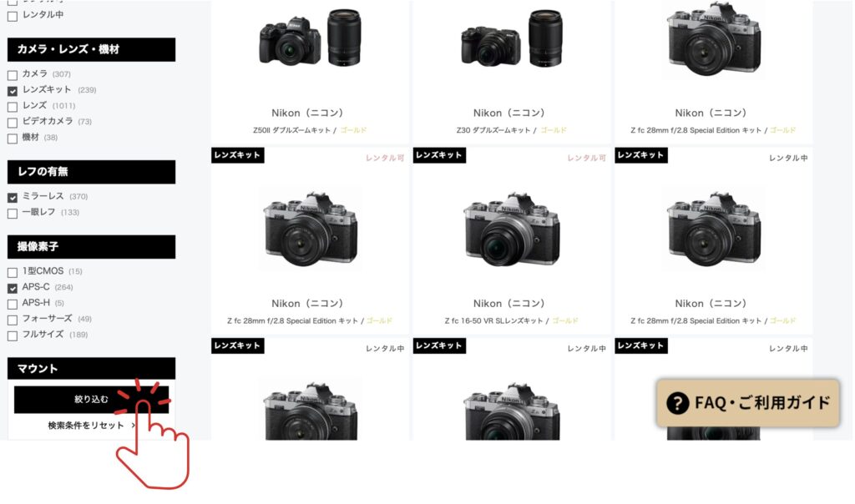Viewport: 855px width, 504px height.
Task: Select the Z fc 16-50 VR SL kit image
Action: tap(512, 229)
